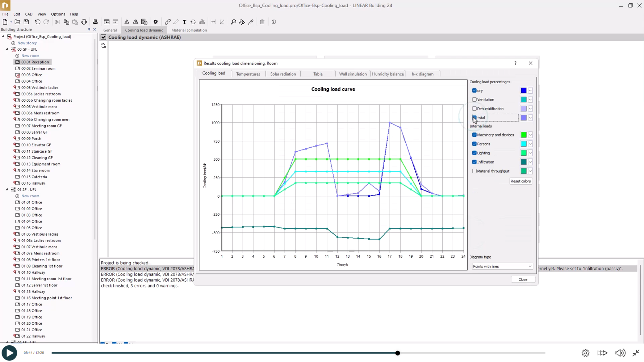The image size is (644, 362).
Task: Enable the Ventilation checkbox
Action: (474, 100)
